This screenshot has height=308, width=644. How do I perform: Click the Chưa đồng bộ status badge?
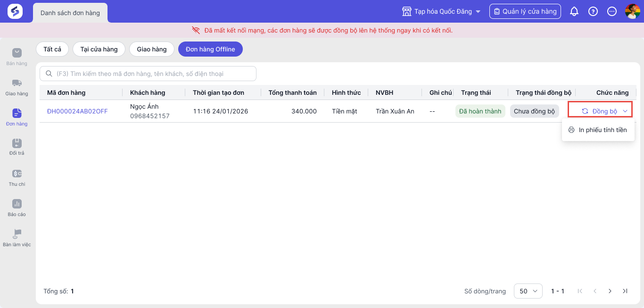pos(534,111)
